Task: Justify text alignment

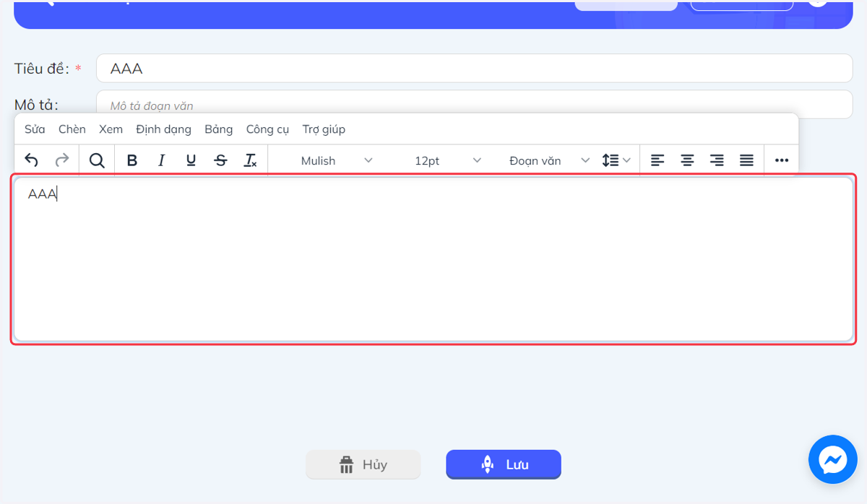Action: [x=747, y=160]
